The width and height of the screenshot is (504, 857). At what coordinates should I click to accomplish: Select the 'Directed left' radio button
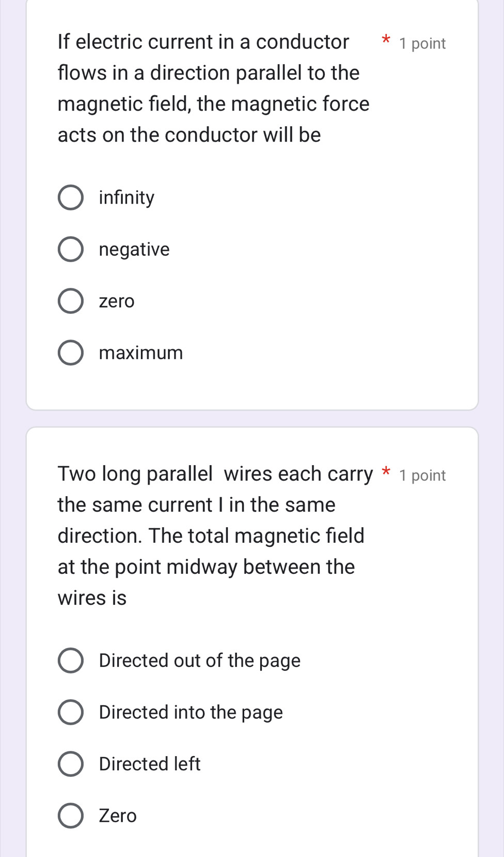70,764
